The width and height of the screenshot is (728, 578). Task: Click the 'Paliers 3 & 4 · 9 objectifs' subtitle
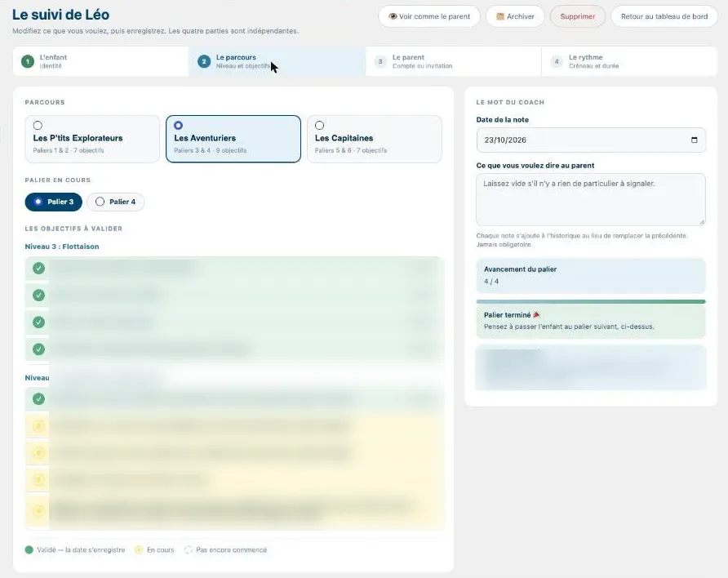tap(211, 150)
